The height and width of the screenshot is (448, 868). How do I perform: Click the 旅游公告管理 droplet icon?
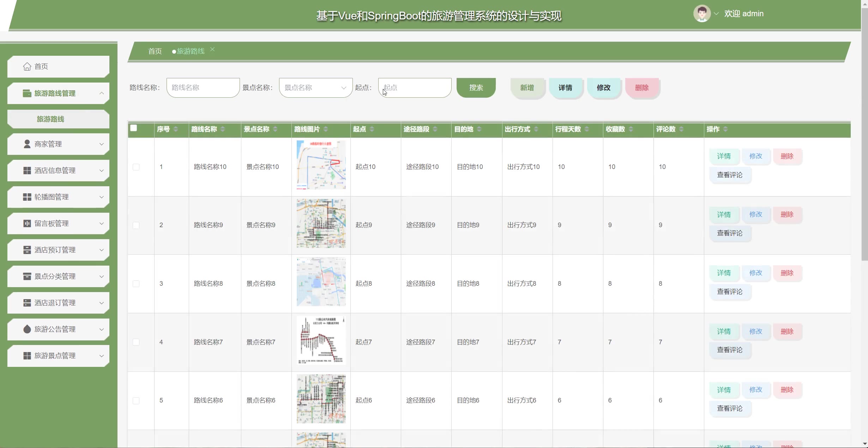(27, 329)
